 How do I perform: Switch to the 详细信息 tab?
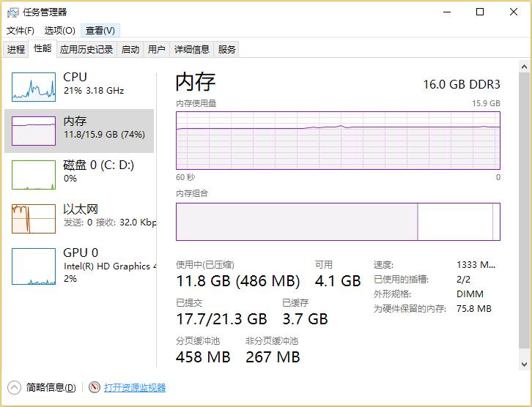pyautogui.click(x=192, y=50)
